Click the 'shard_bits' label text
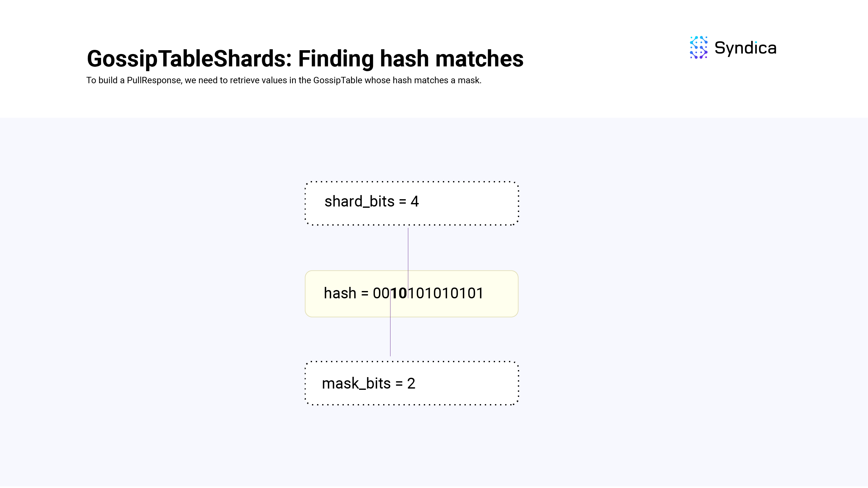 (x=359, y=201)
